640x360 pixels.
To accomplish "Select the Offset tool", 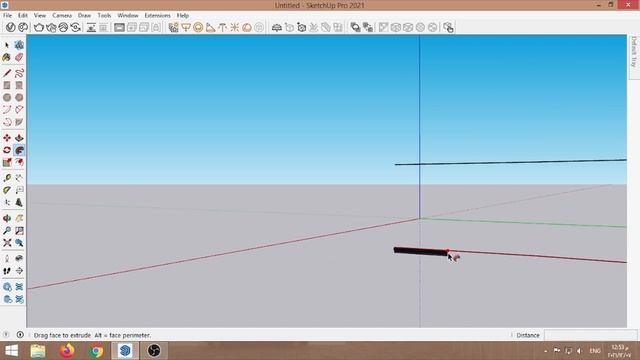I will [x=19, y=162].
